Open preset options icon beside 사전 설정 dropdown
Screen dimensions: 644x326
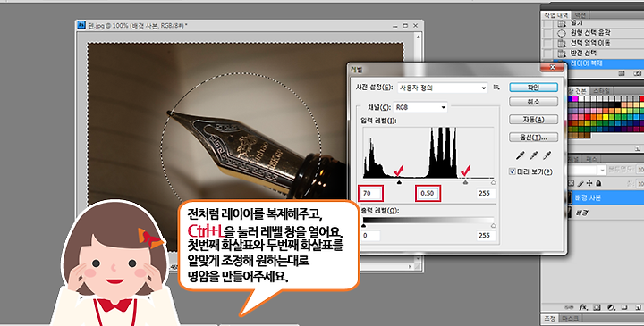(x=496, y=88)
